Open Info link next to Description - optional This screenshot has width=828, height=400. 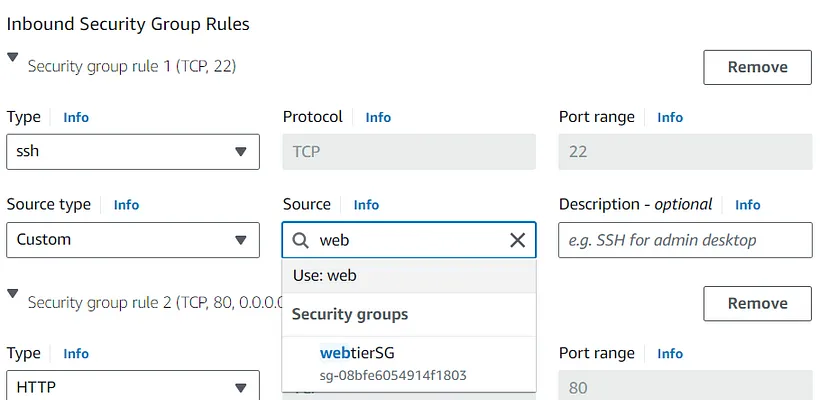pos(748,204)
